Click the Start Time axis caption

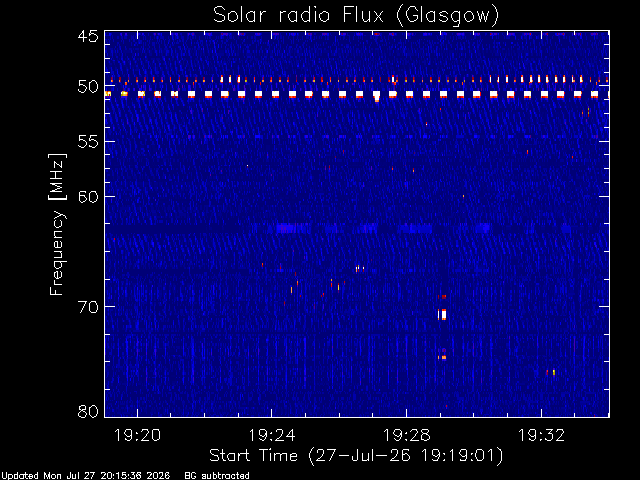pos(356,456)
